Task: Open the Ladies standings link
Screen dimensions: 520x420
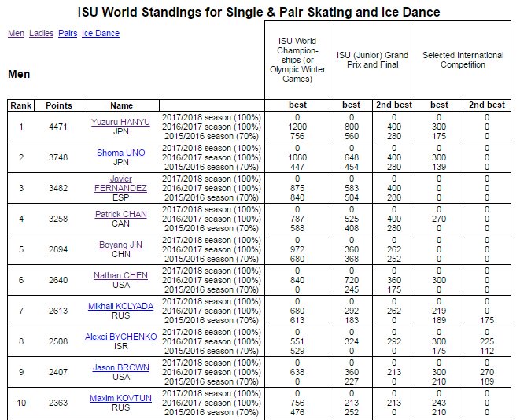Action: (x=41, y=34)
